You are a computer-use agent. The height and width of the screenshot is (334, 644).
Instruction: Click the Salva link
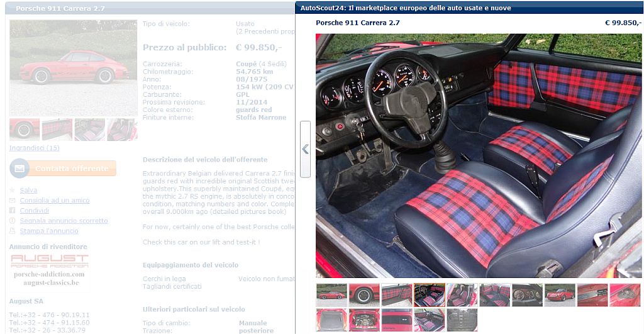28,190
